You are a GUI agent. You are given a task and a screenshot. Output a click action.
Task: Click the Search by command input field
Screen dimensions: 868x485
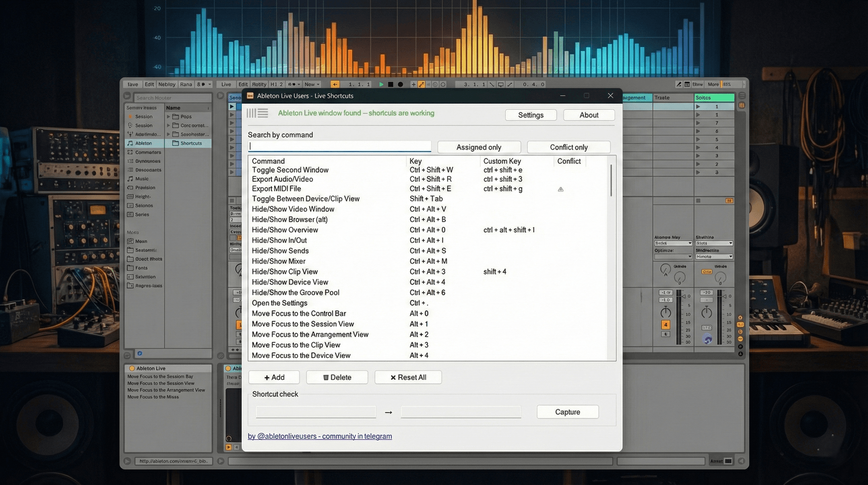(340, 146)
